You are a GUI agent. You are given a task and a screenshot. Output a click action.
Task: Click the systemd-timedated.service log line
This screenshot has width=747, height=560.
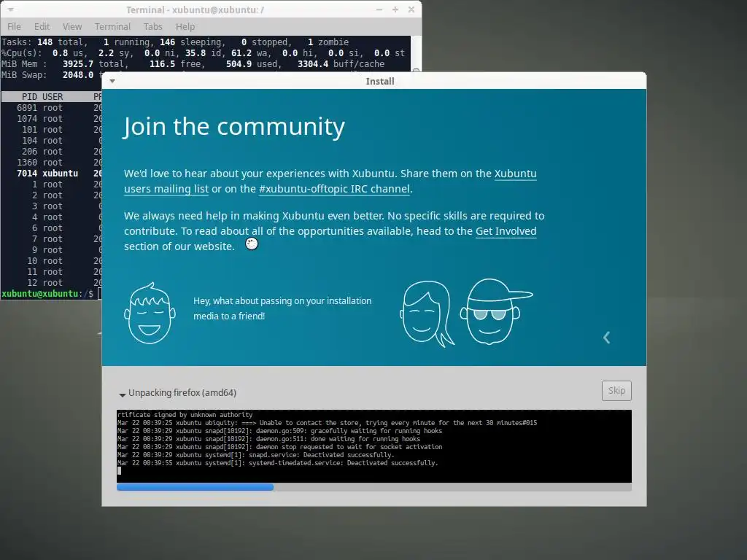coord(278,463)
